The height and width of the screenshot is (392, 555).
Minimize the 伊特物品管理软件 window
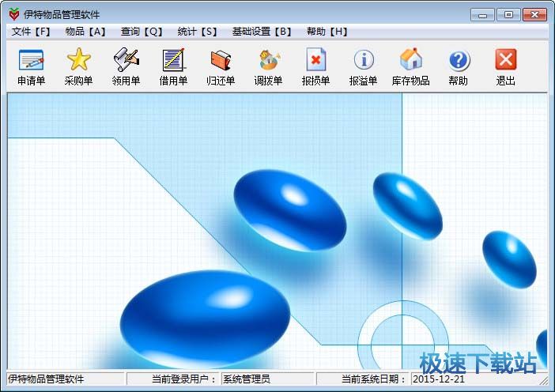click(482, 15)
